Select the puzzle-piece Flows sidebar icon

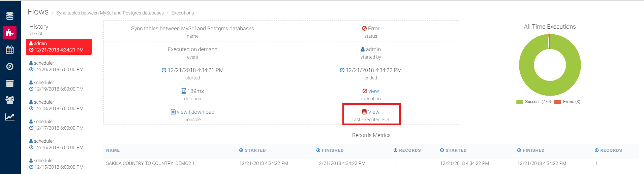[x=10, y=33]
